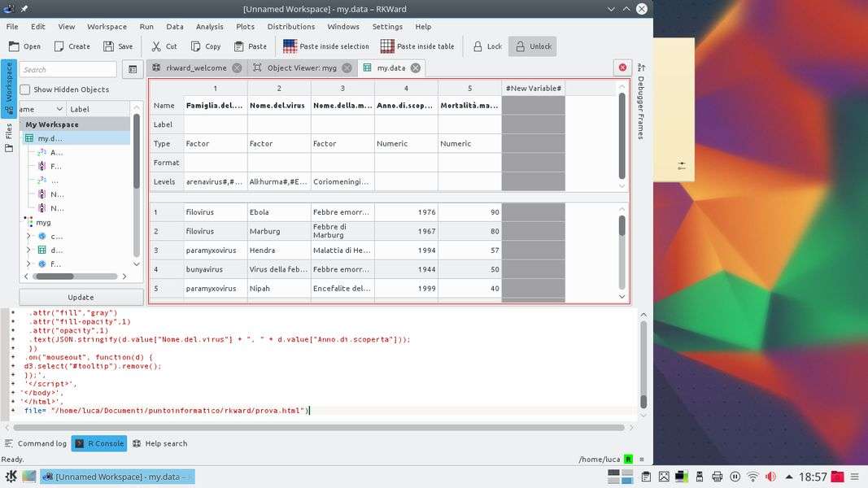
Task: Click the Paste inside selection icon
Action: 290,46
